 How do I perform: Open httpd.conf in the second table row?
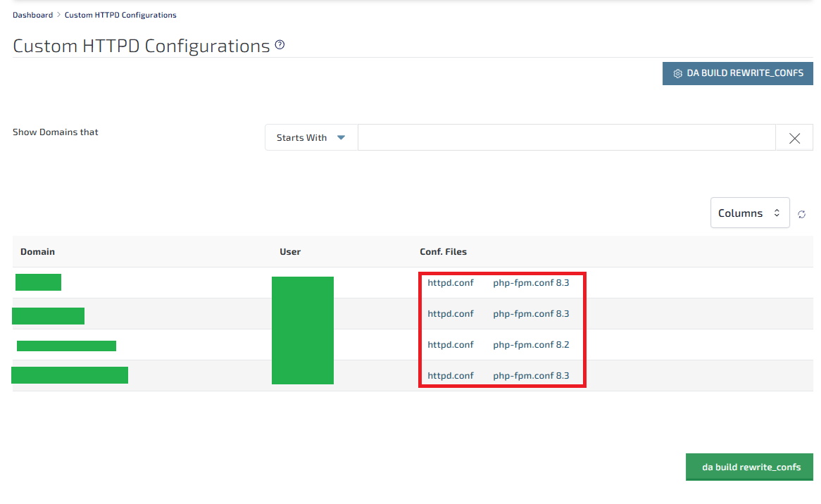[451, 314]
